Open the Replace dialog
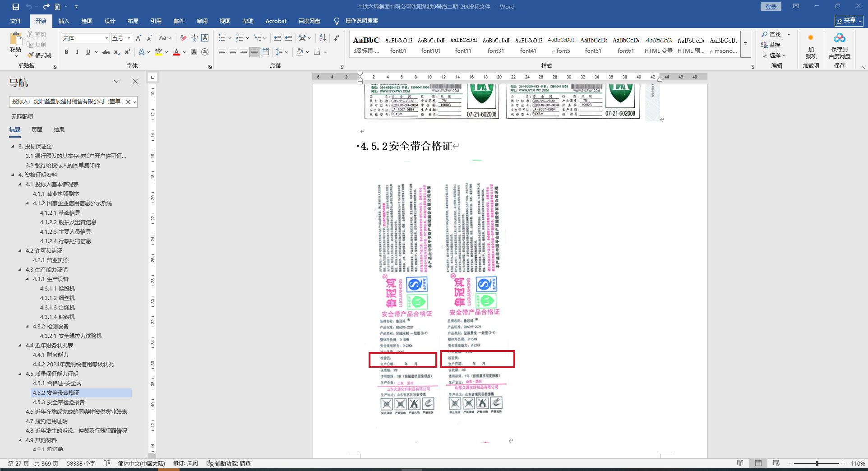 coord(771,45)
